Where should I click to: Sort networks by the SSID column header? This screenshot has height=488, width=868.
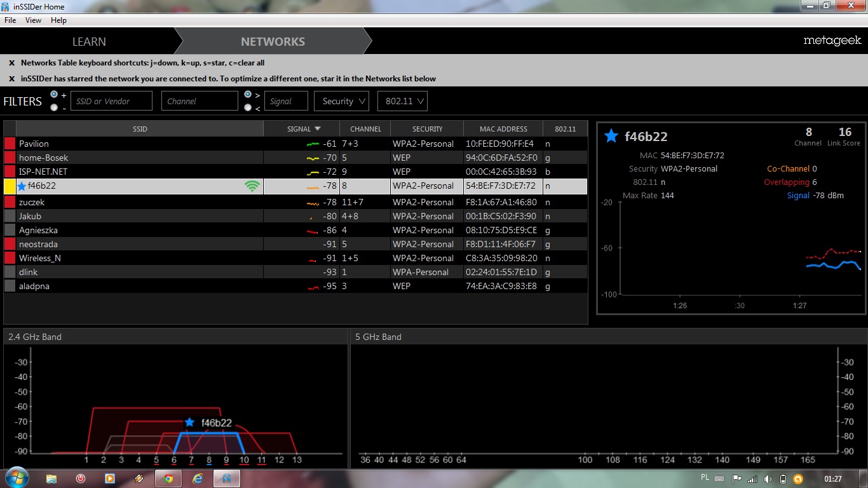click(140, 129)
